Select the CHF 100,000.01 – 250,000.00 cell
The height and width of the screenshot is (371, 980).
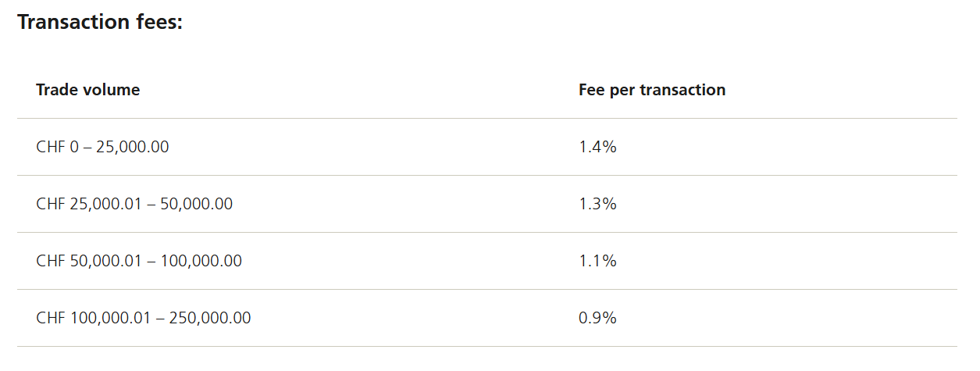[144, 318]
